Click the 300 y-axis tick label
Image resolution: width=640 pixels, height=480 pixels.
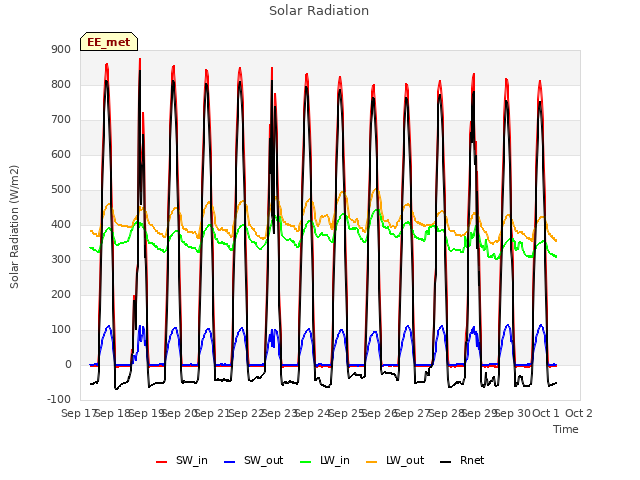click(61, 260)
